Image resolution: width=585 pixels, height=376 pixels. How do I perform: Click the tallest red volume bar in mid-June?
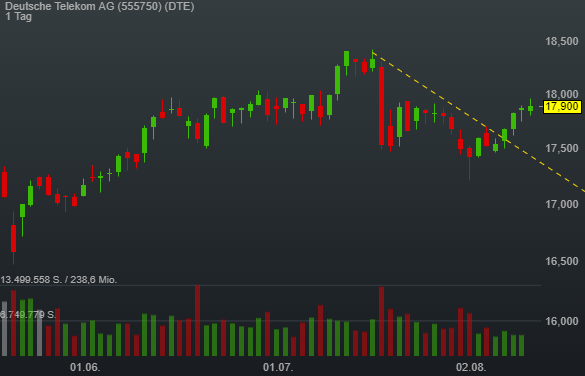tap(197, 320)
